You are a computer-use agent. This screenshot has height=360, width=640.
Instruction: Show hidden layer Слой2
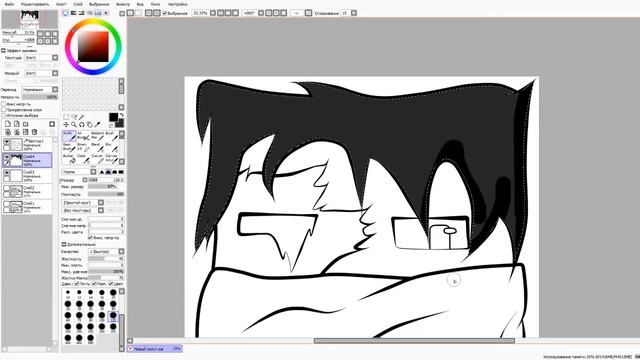coord(6,188)
